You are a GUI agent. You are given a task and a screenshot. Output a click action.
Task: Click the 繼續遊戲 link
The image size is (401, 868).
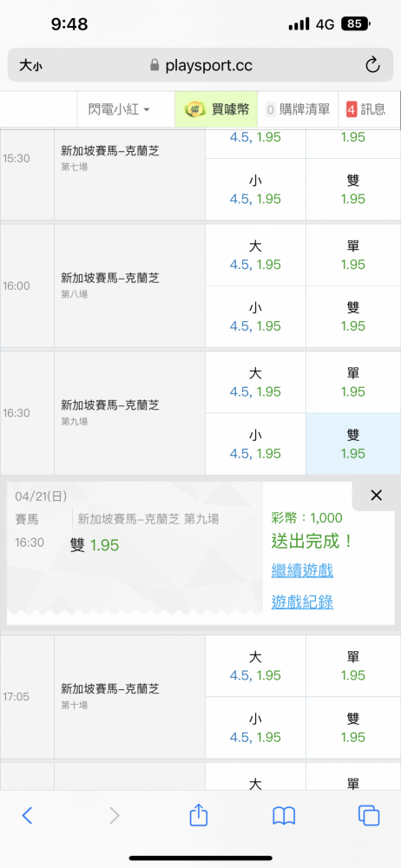point(302,571)
